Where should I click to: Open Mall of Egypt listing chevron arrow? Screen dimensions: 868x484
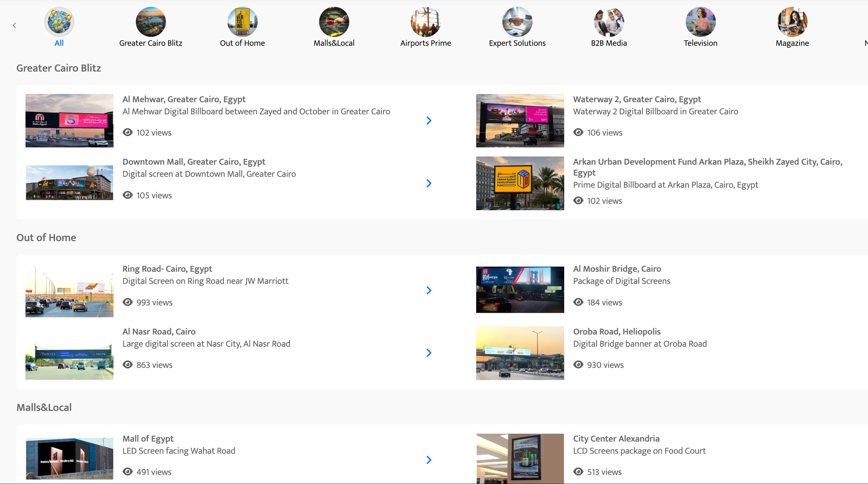(429, 460)
